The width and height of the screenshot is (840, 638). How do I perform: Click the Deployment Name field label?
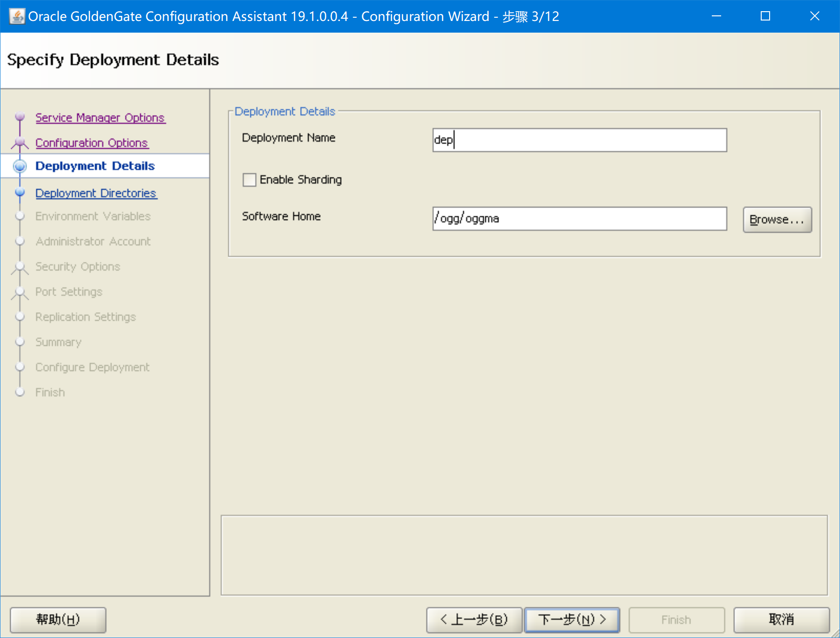pyautogui.click(x=289, y=138)
